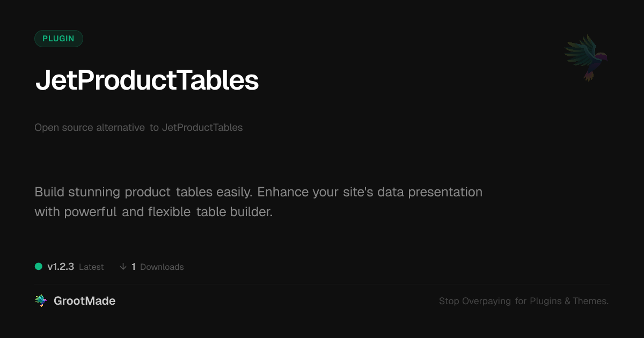
Task: Click 'Build stunning product tables easily' sentence
Action: point(144,192)
